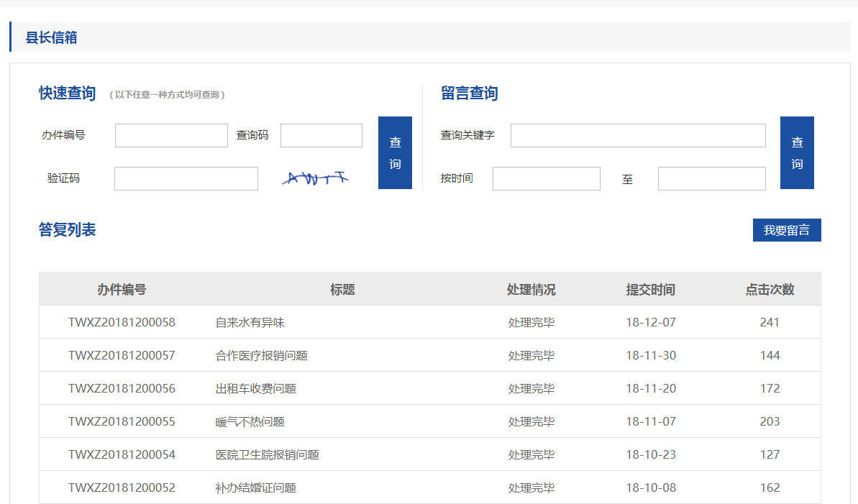Click the 提交时间 column header
This screenshot has height=504, width=858.
(650, 290)
